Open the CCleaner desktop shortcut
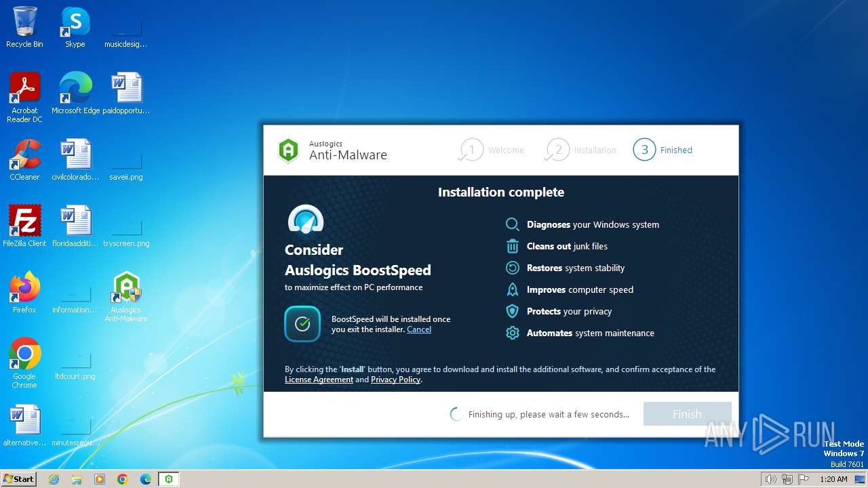The image size is (868, 488). click(24, 160)
